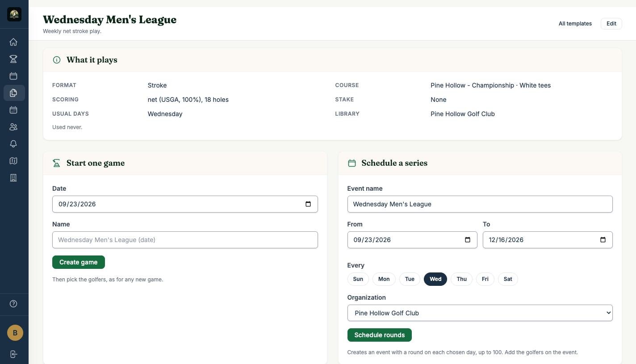Click the icon beside Start one game

coord(57,163)
